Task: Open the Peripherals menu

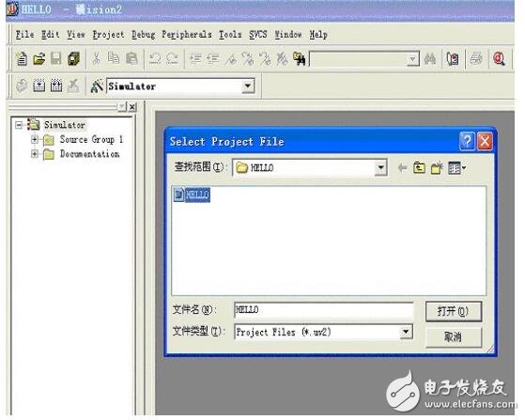Action: pyautogui.click(x=187, y=35)
